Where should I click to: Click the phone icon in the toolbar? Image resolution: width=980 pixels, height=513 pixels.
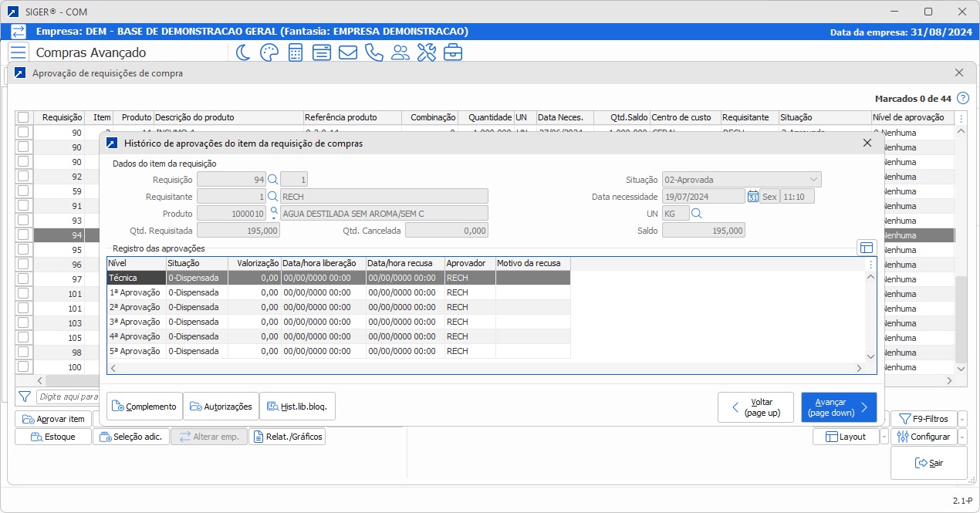pyautogui.click(x=373, y=52)
